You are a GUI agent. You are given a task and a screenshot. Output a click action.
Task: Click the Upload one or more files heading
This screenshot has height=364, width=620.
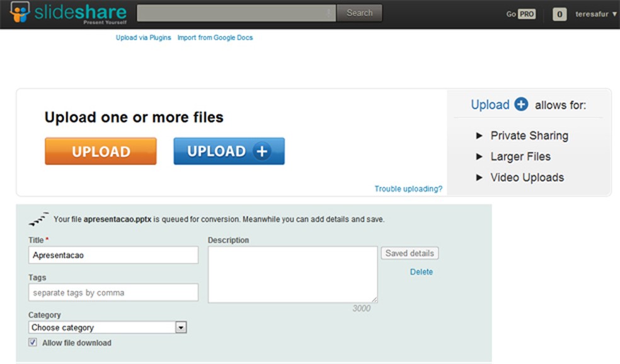click(x=134, y=117)
